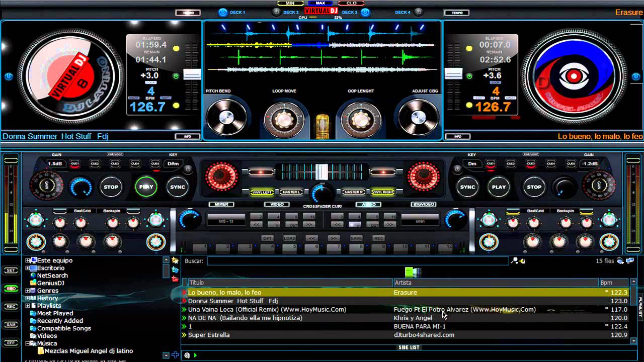Viewport: 644px width, 362px height.
Task: Collapse Música tree node
Action: [28, 343]
